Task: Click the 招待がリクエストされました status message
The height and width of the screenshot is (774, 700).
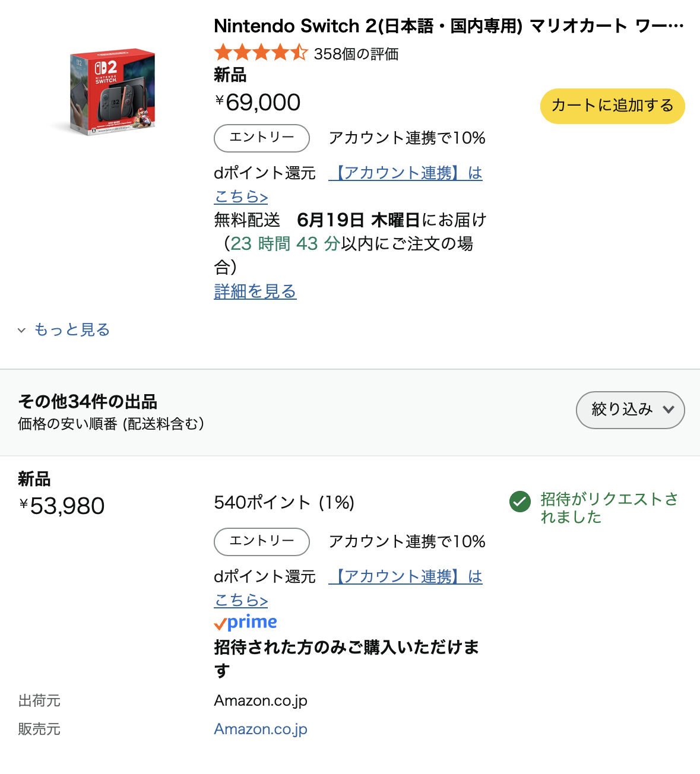Action: click(609, 508)
